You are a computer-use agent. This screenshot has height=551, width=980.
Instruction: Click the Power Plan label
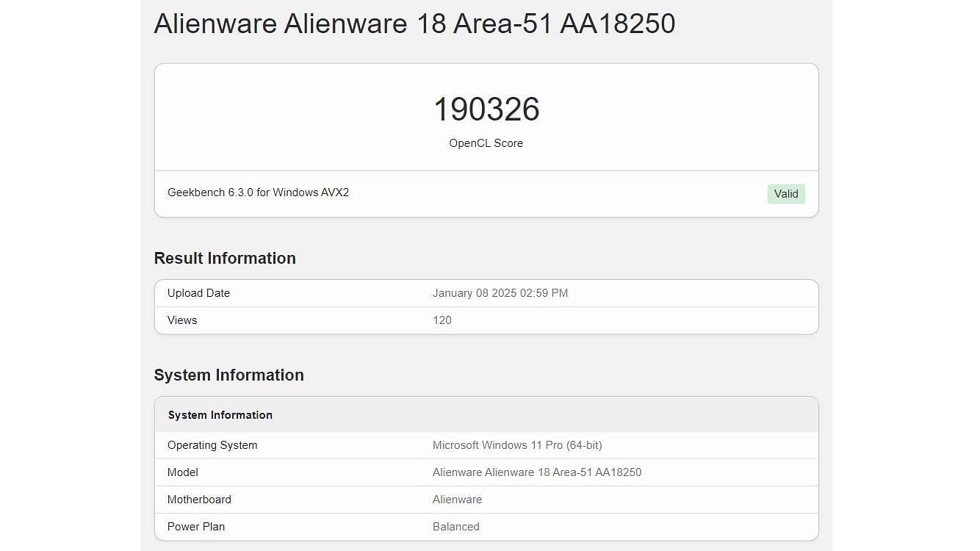196,527
